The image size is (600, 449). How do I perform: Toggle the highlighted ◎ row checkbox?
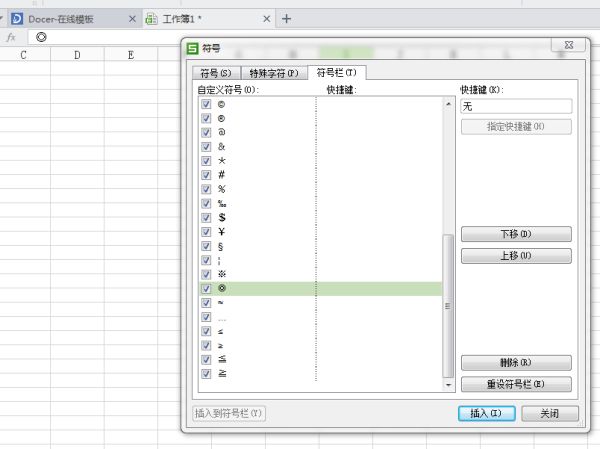206,289
